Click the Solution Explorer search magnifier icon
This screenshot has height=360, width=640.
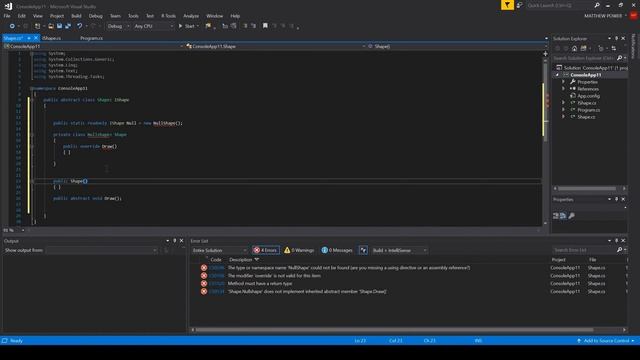(x=620, y=58)
